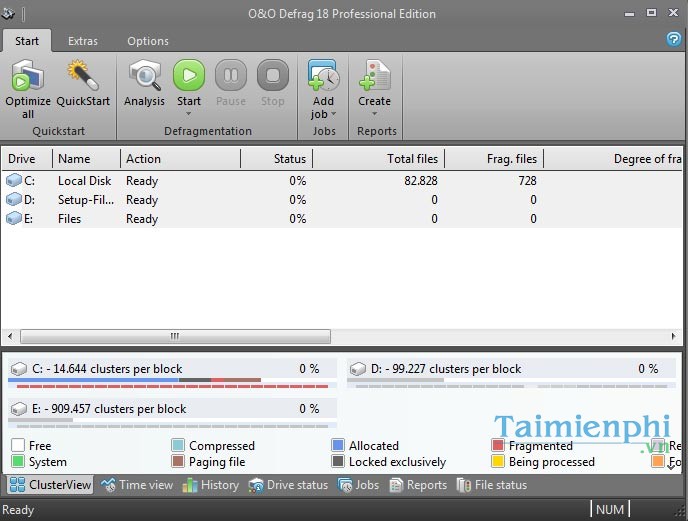688x521 pixels.
Task: Click the scroll right arrow of drive list
Action: (674, 336)
